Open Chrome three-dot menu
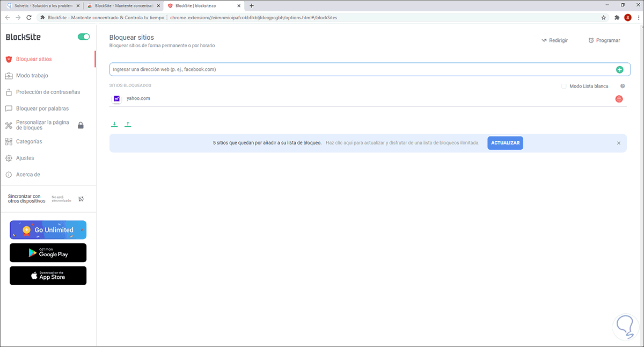This screenshot has height=347, width=644. (638, 17)
